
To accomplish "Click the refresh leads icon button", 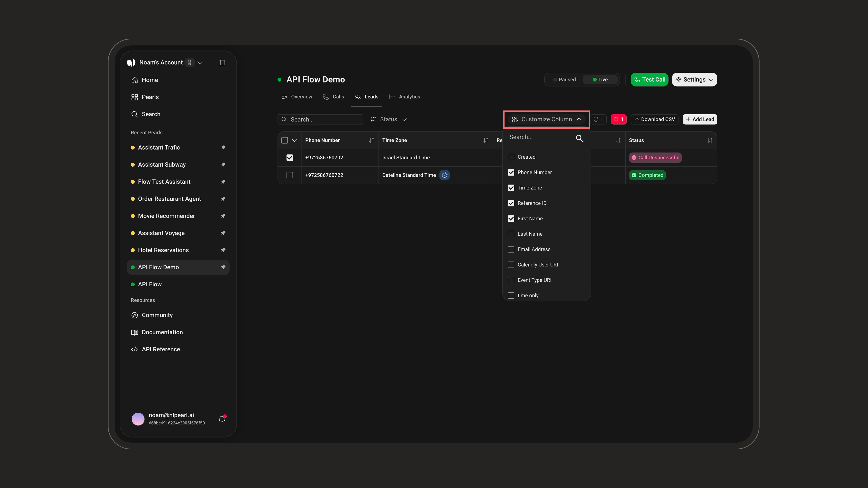I will click(598, 119).
